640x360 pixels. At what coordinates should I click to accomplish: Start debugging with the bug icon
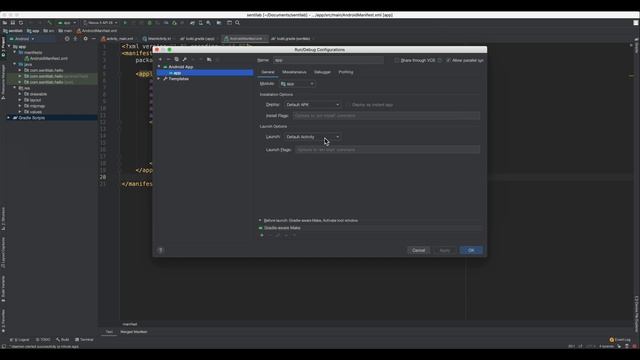click(149, 23)
